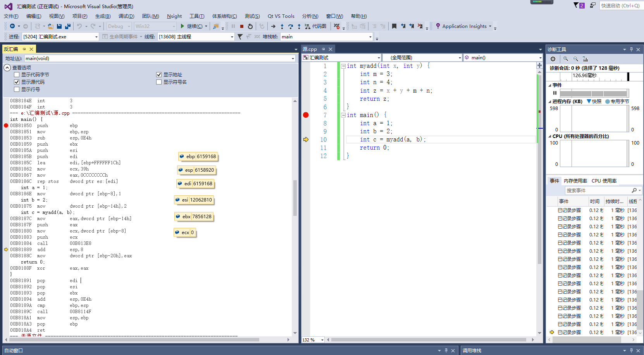Image resolution: width=644 pixels, height=355 pixels.
Task: Switch to the 内存使用率 tab
Action: coord(575,181)
